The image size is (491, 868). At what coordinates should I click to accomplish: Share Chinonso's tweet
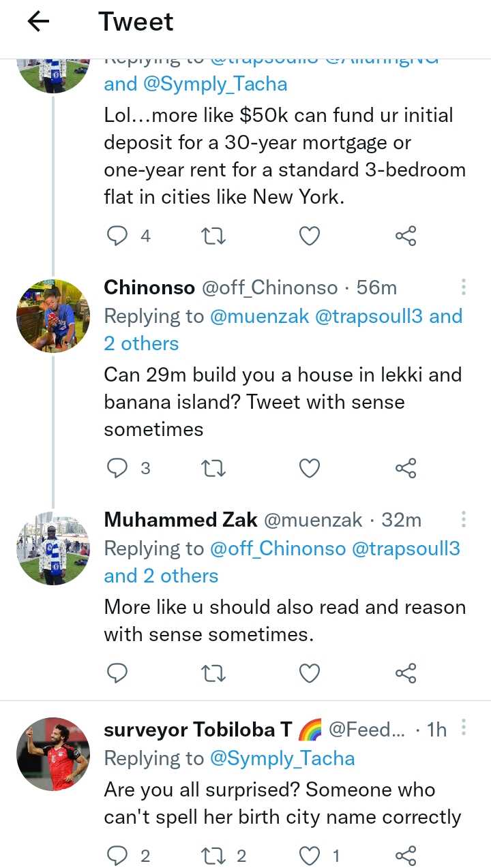406,468
